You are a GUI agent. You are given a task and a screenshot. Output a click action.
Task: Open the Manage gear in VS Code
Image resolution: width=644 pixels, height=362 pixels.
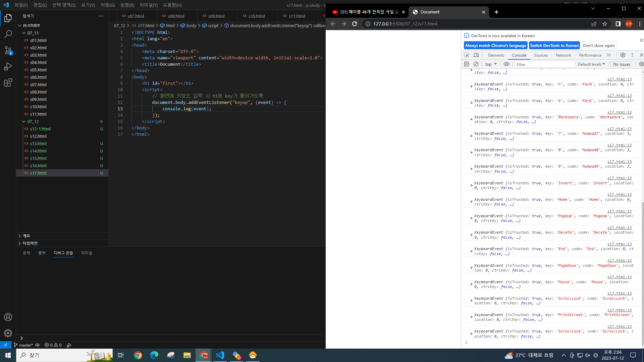(8, 333)
